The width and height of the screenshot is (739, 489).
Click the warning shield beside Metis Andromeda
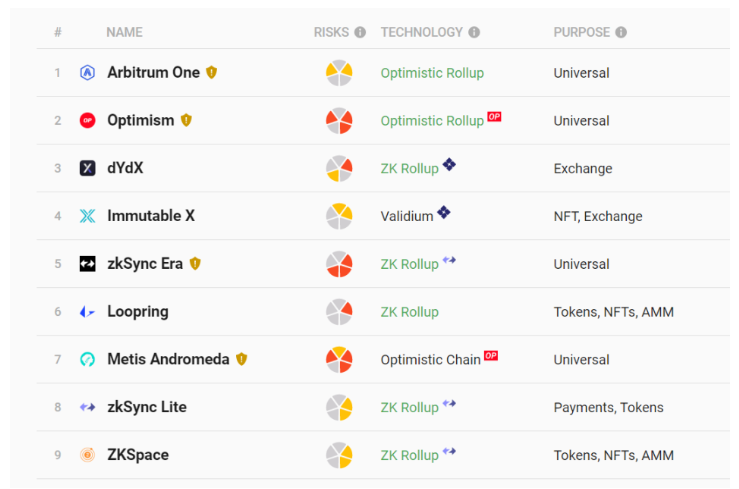tap(242, 359)
